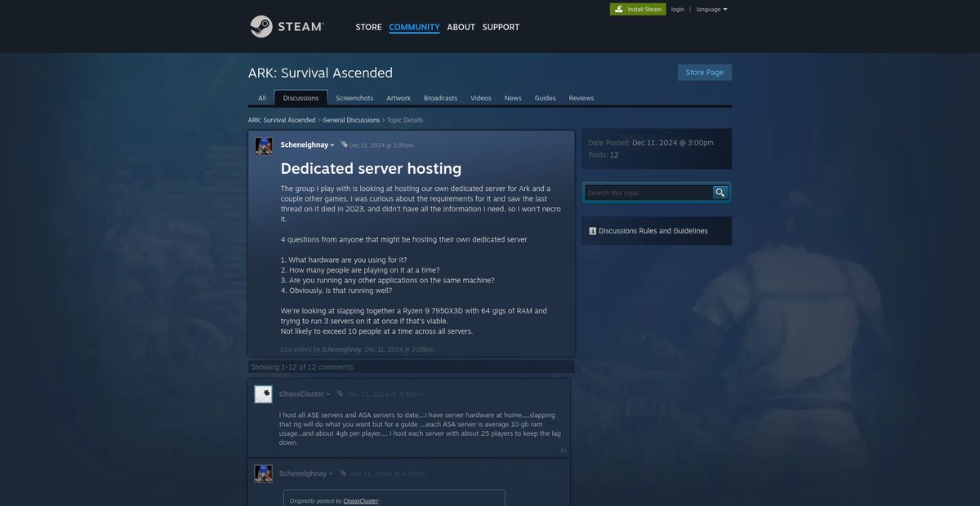Click the award icon on the 4:08pm reply
Image resolution: width=980 pixels, height=506 pixels.
coord(343,473)
